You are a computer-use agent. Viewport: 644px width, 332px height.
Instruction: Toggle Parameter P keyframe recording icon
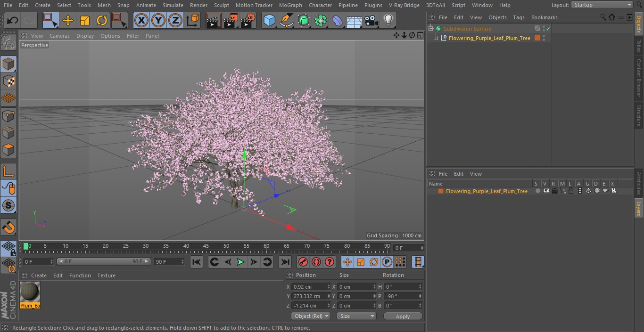click(x=387, y=262)
